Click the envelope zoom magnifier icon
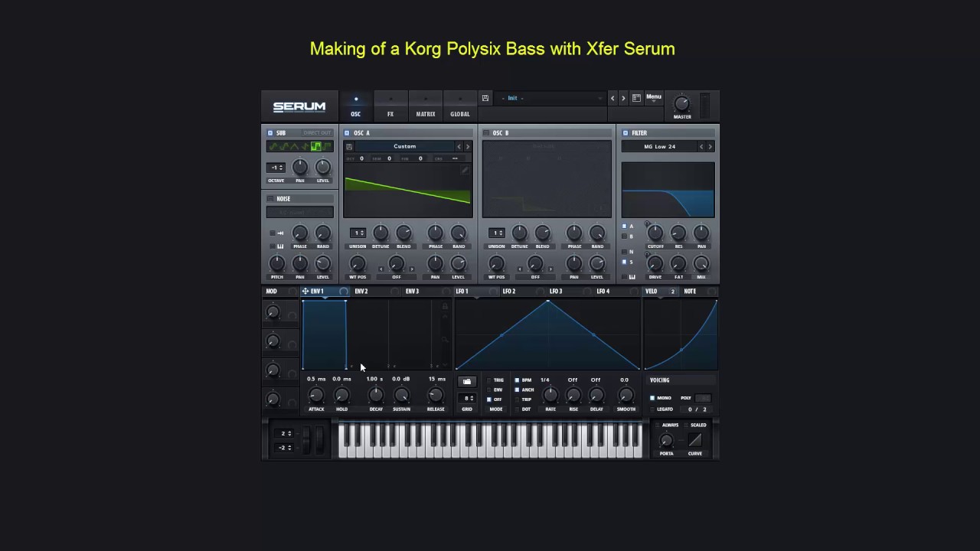This screenshot has width=980, height=551. point(444,338)
